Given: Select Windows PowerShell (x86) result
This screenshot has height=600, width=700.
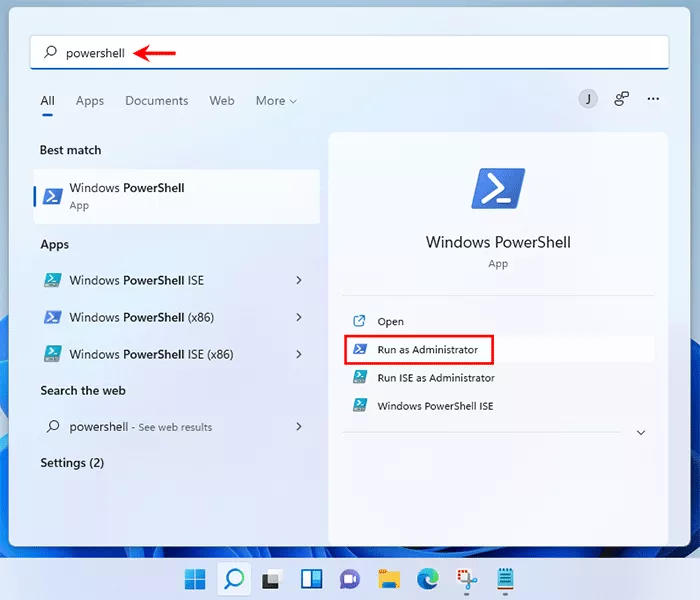Looking at the screenshot, I should (x=175, y=317).
